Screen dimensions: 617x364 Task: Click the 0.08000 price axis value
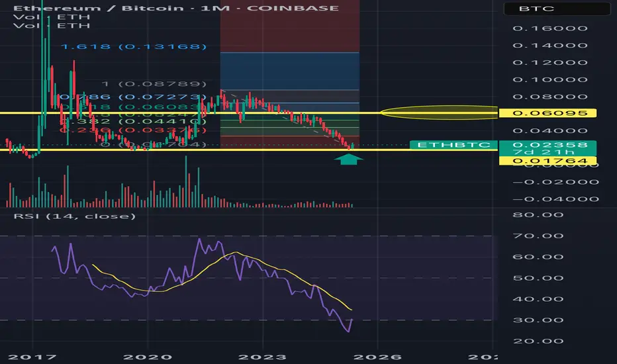[x=550, y=97]
